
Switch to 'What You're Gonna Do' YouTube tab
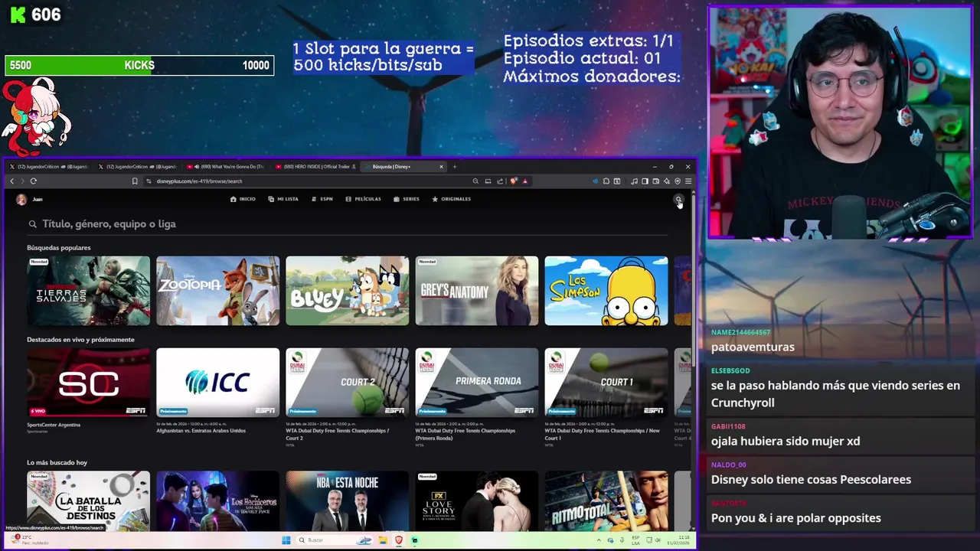[x=227, y=167]
